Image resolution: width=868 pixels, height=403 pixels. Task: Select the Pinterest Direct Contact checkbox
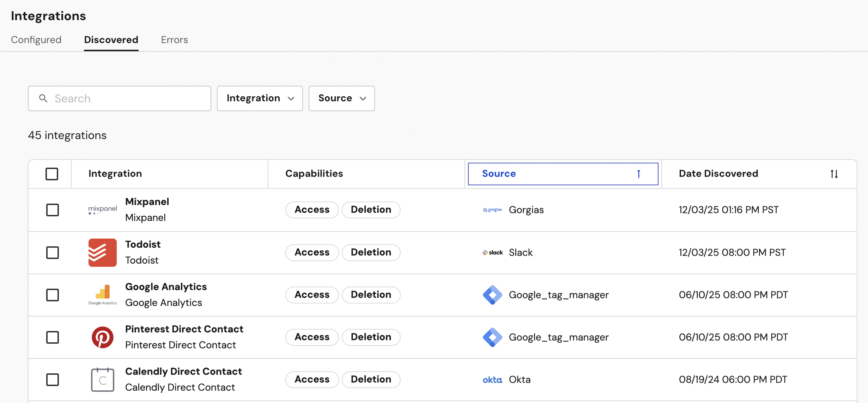pyautogui.click(x=53, y=337)
